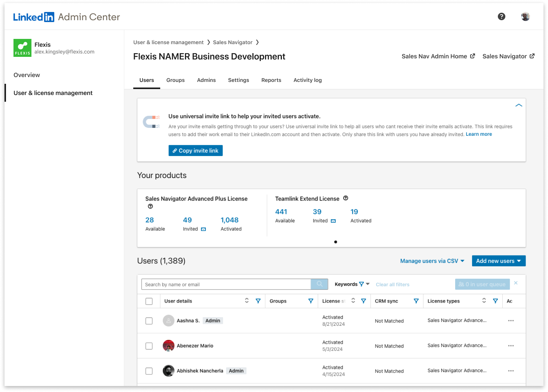This screenshot has height=392, width=548.
Task: Click the Flexis company logo
Action: [22, 48]
